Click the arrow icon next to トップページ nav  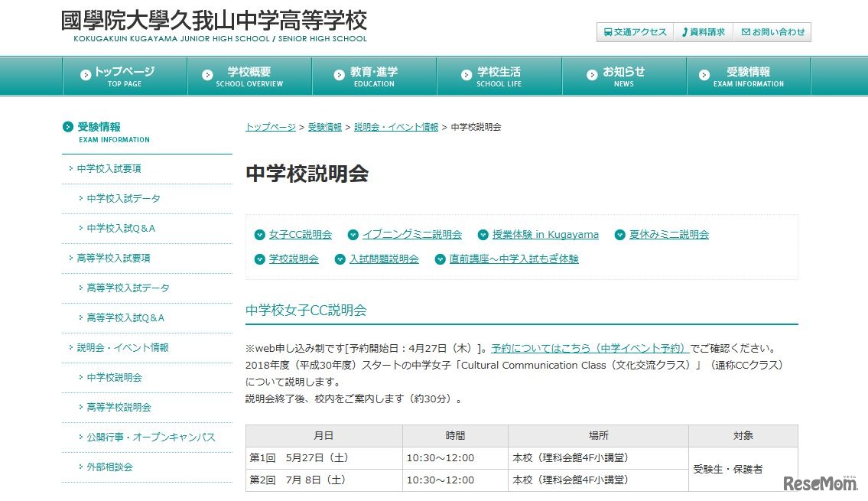pyautogui.click(x=86, y=75)
